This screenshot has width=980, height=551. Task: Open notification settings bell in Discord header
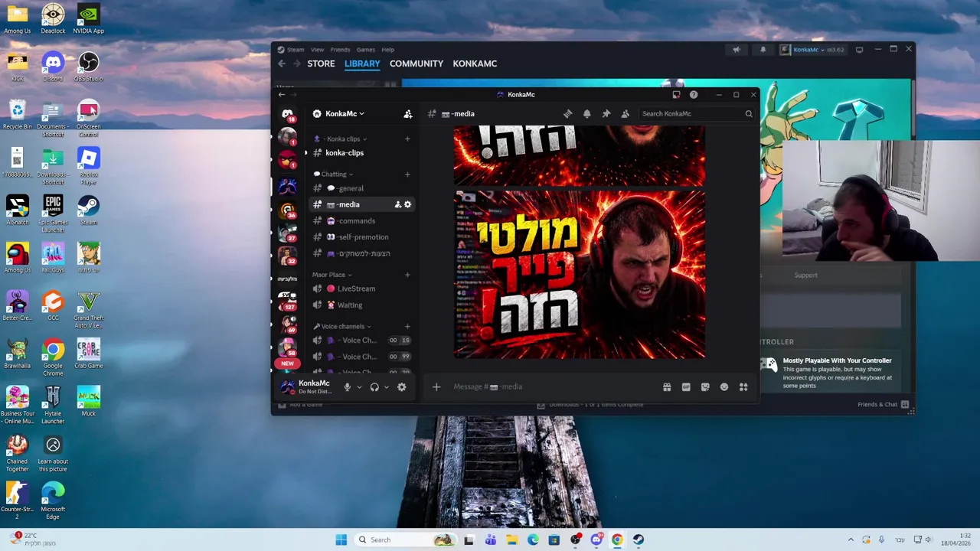pyautogui.click(x=586, y=114)
